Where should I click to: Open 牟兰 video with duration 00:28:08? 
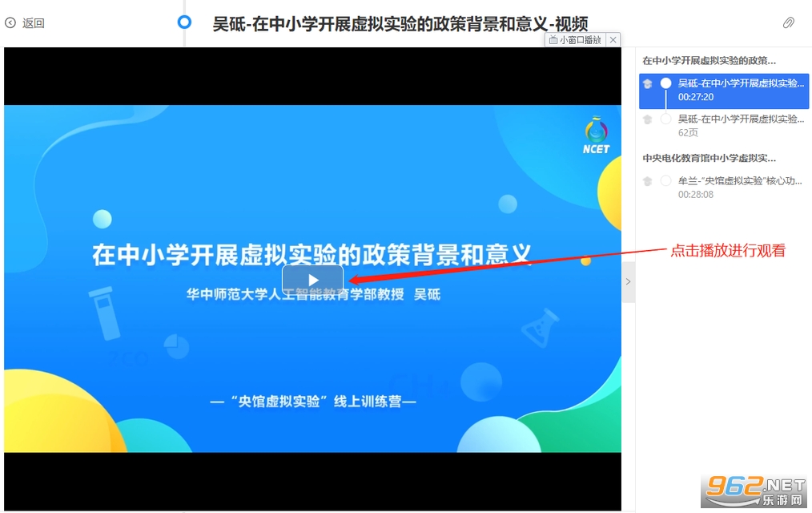(724, 188)
